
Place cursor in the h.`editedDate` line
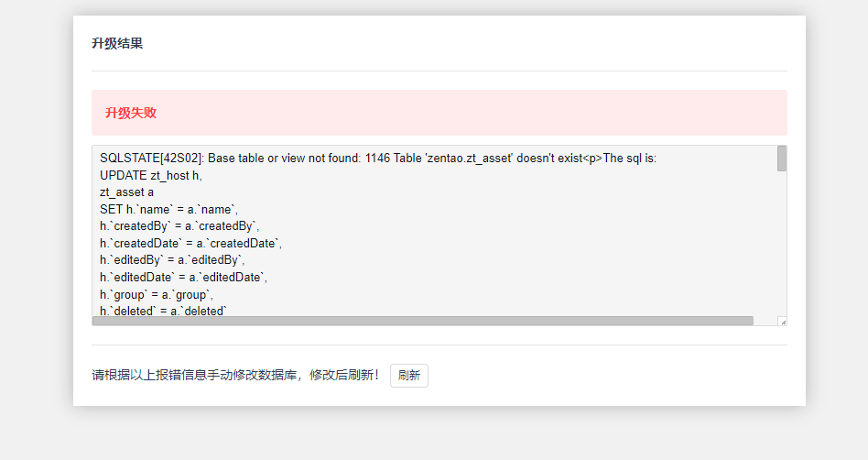coord(183,277)
